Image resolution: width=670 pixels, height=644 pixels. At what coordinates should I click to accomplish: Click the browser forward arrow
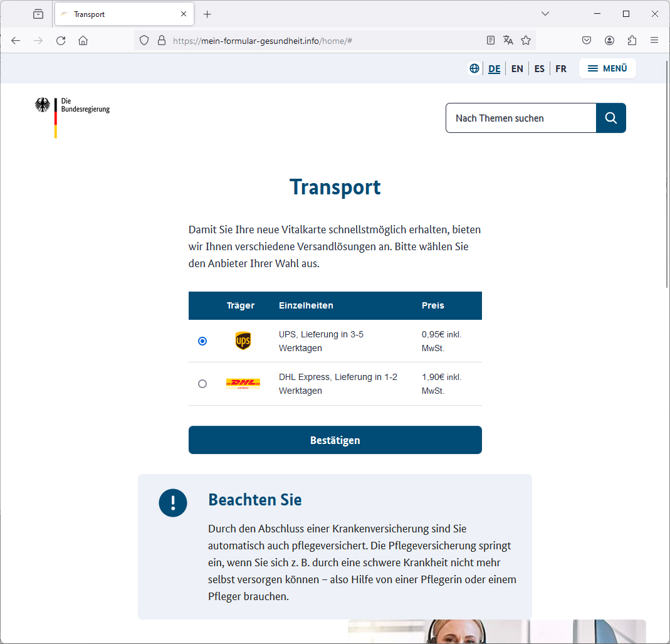(38, 41)
